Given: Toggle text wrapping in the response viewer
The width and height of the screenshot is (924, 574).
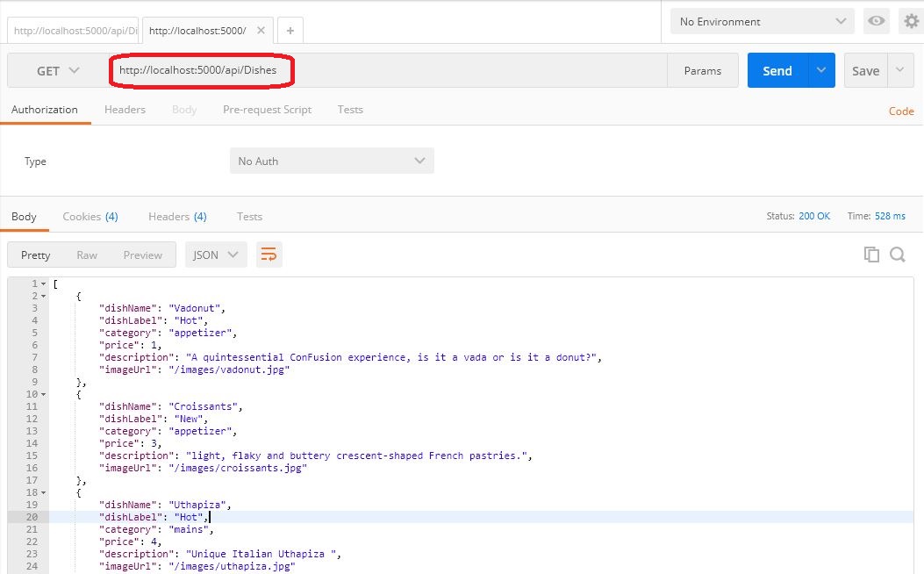Looking at the screenshot, I should pyautogui.click(x=269, y=253).
